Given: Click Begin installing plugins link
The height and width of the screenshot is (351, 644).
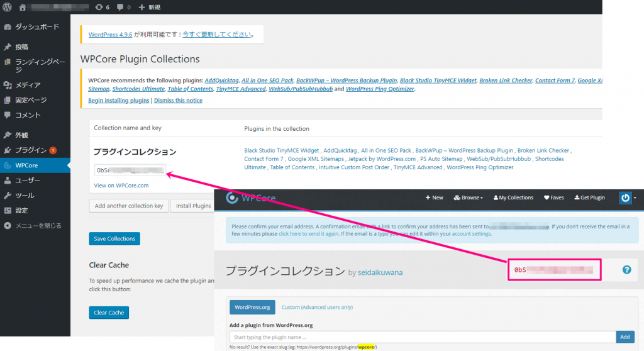Looking at the screenshot, I should coord(119,100).
